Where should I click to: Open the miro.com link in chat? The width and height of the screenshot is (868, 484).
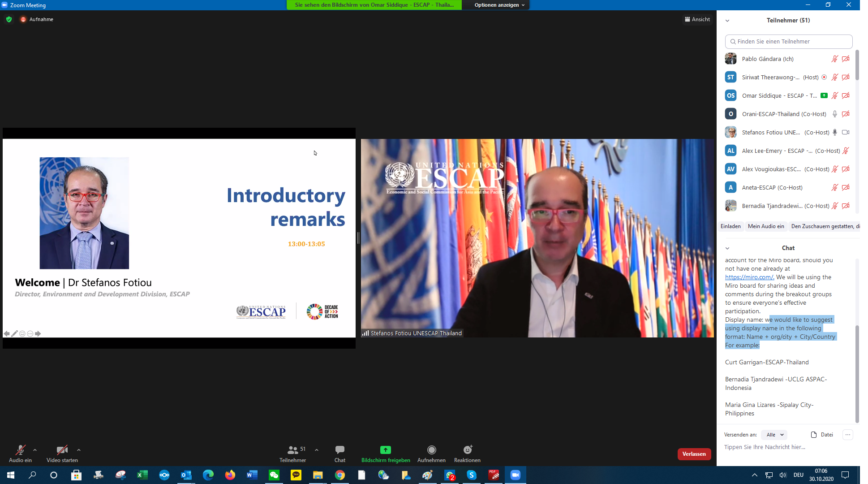(749, 277)
